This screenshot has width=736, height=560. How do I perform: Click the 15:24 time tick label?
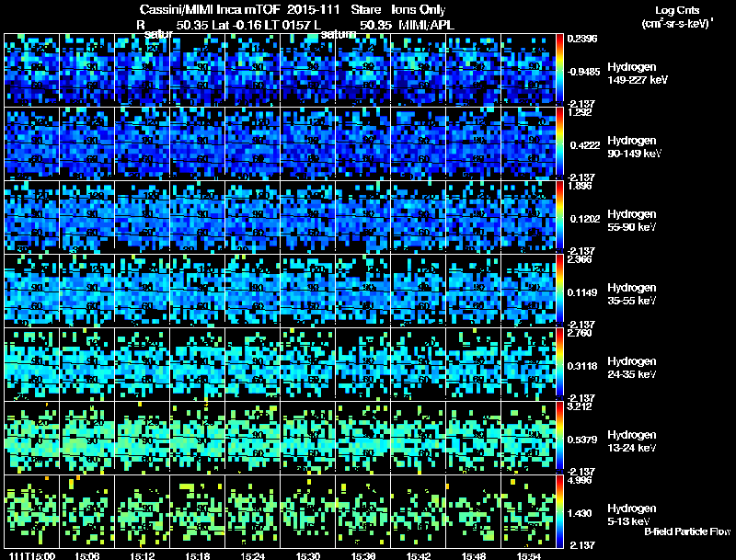click(252, 556)
